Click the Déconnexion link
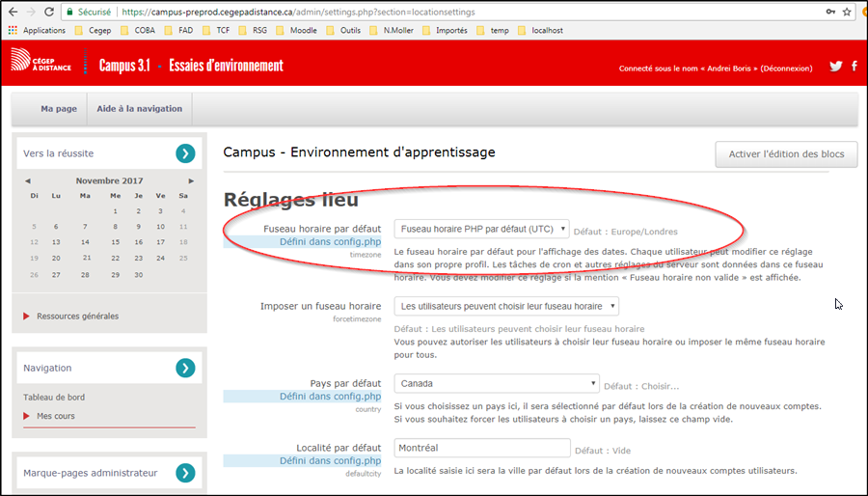The image size is (868, 496). [x=786, y=69]
